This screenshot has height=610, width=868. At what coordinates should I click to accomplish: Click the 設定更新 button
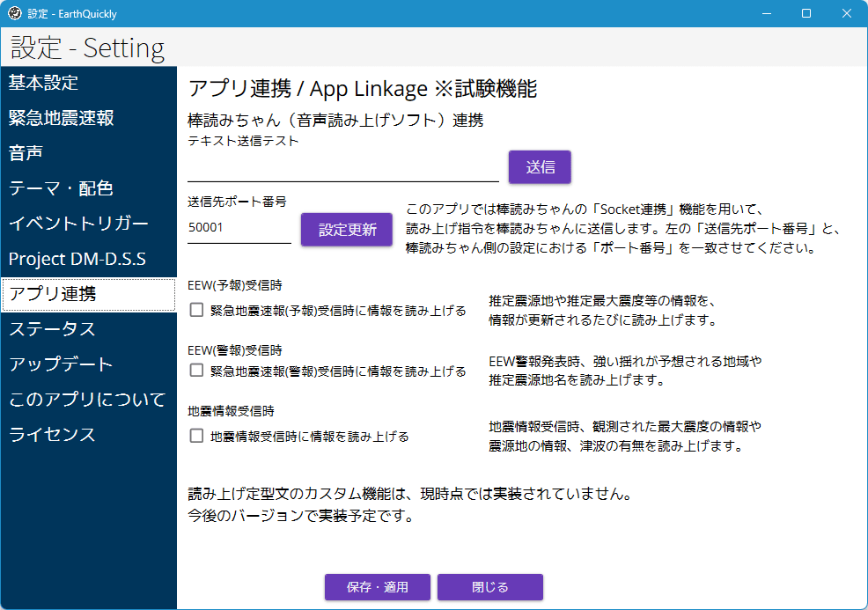click(x=347, y=229)
